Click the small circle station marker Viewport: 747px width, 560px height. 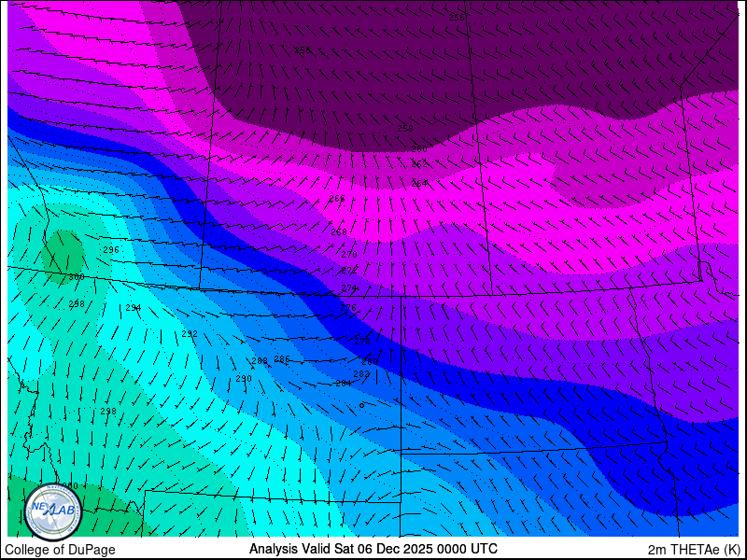pyautogui.click(x=361, y=405)
